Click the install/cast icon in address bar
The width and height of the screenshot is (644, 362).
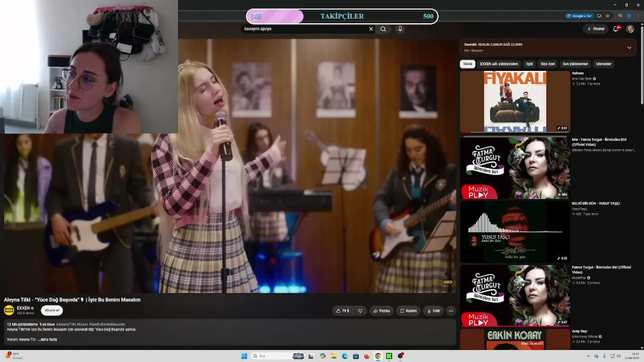tap(599, 16)
